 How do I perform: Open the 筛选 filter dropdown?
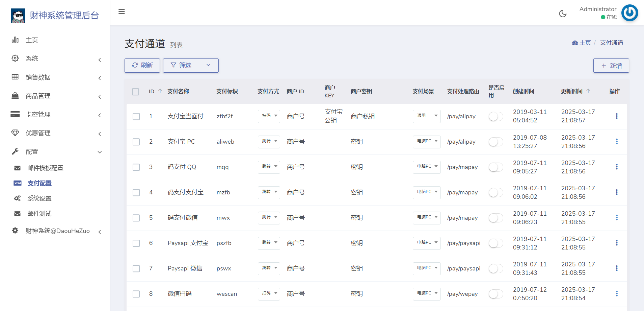click(191, 65)
